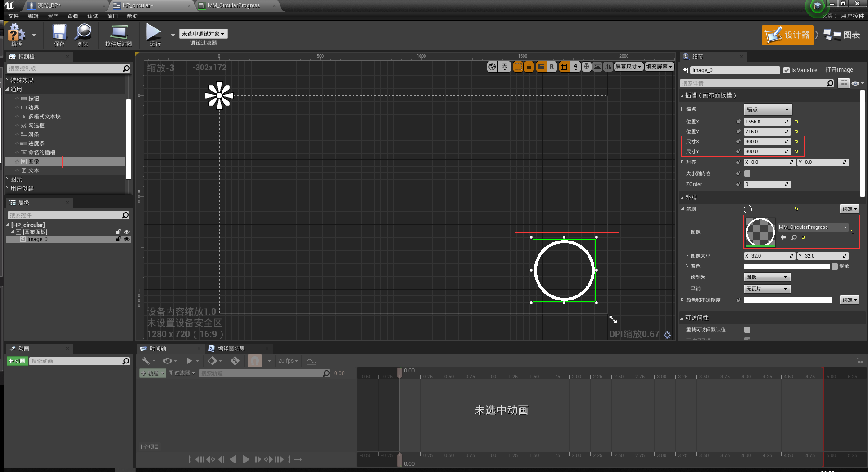This screenshot has width=868, height=472.
Task: Click the 着色 tint color bar
Action: 787,267
